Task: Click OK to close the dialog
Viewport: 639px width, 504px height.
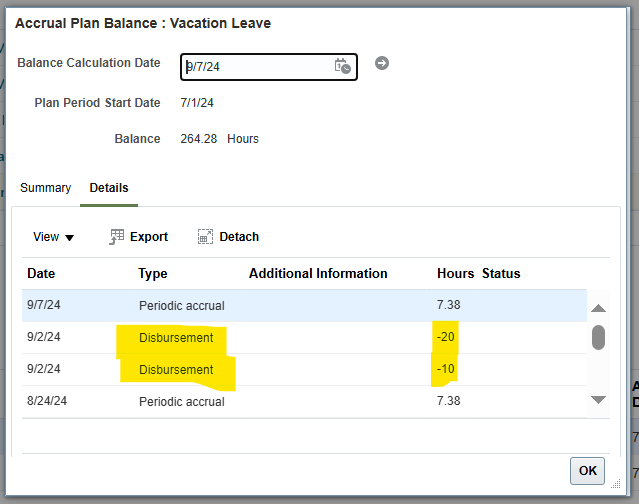Action: tap(587, 471)
